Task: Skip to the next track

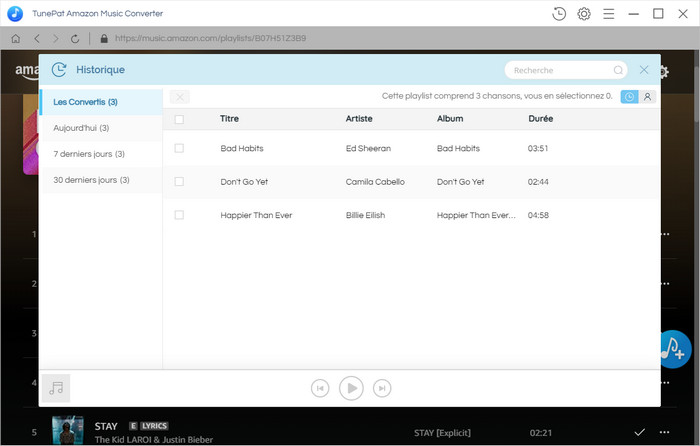Action: click(382, 388)
